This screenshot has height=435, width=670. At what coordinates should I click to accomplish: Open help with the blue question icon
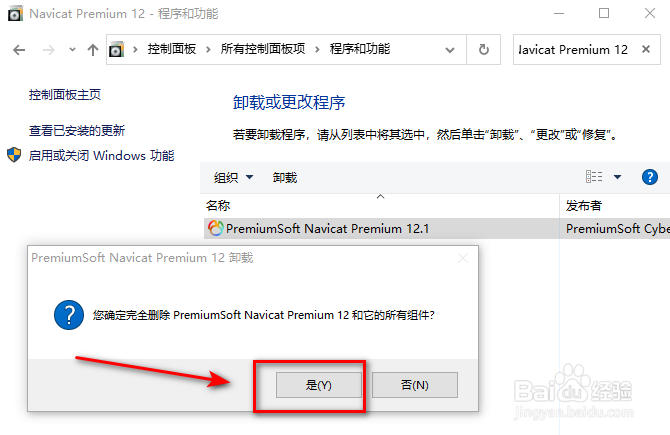pos(649,176)
